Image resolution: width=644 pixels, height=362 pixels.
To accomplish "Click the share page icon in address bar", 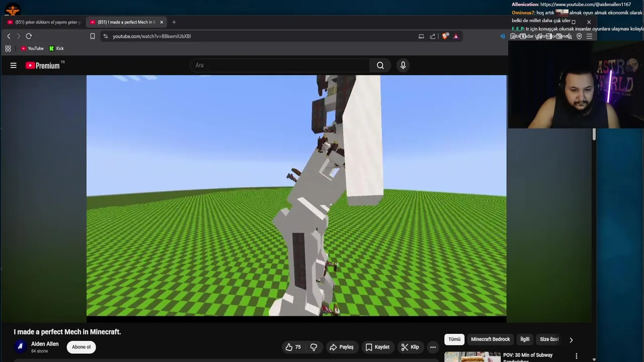I will pyautogui.click(x=433, y=36).
